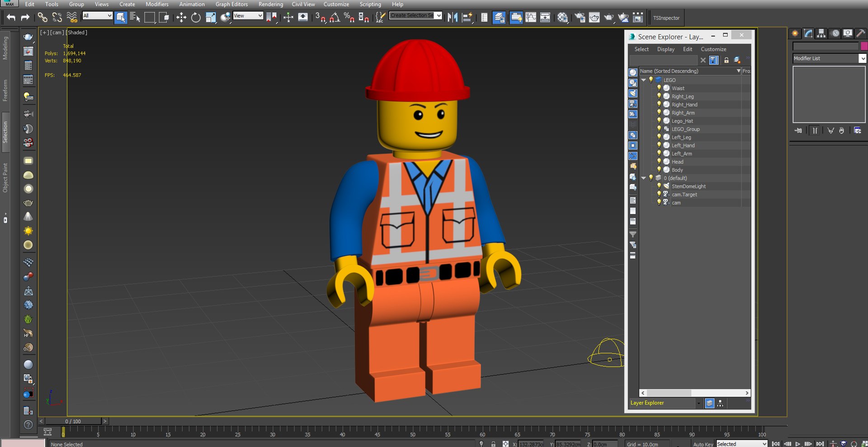
Task: Click the Unlink Selection broken-chain icon
Action: pos(57,18)
